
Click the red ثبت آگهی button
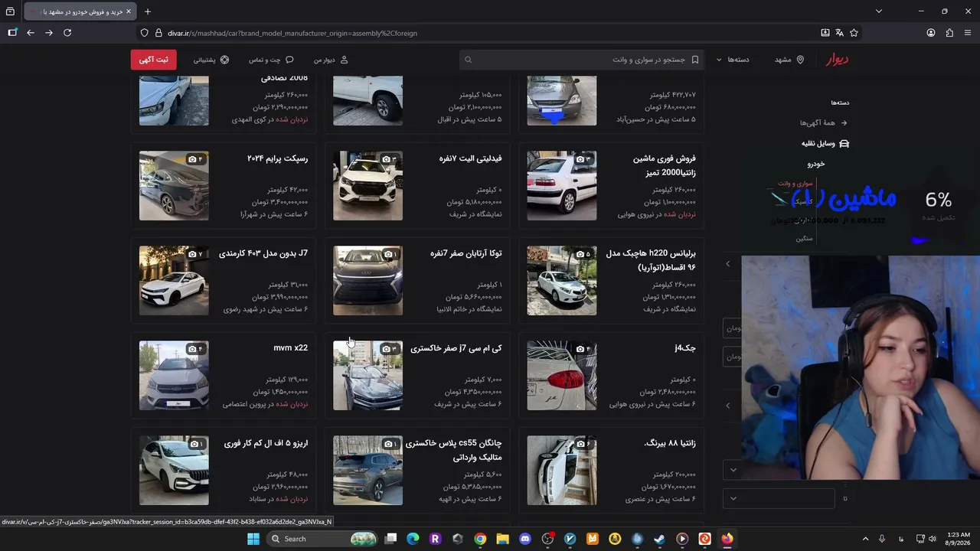tap(153, 60)
